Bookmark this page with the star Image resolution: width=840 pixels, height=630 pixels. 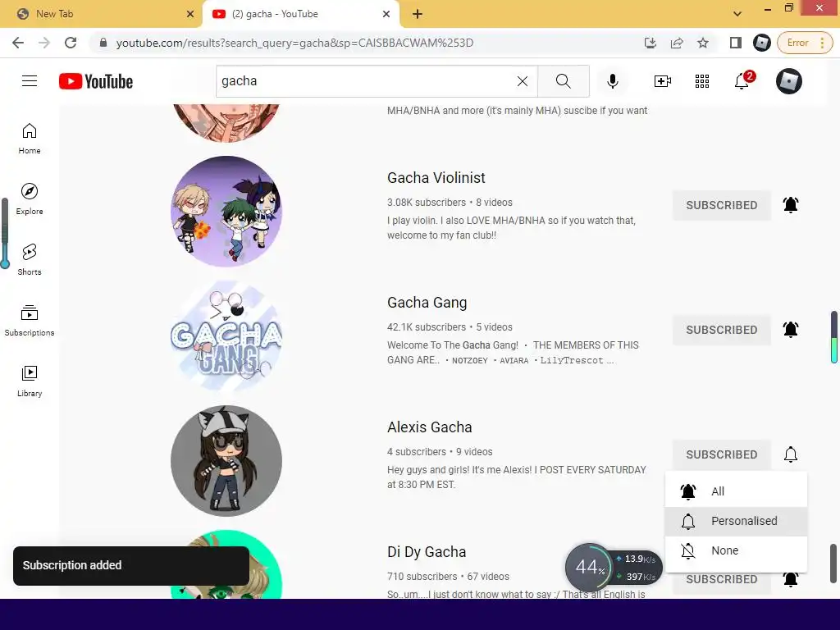(x=703, y=43)
